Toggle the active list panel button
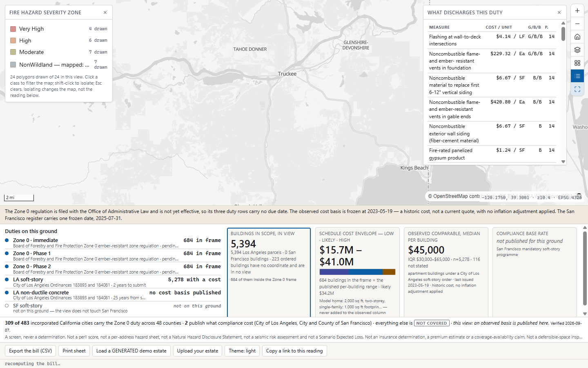The width and height of the screenshot is (588, 368). 577,76
